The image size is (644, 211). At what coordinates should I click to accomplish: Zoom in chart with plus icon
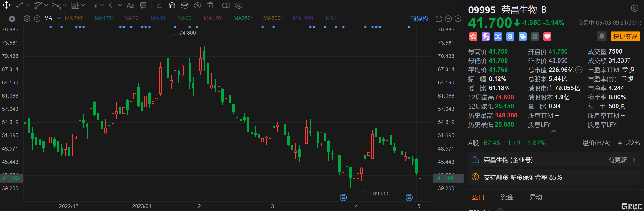[x=458, y=19]
